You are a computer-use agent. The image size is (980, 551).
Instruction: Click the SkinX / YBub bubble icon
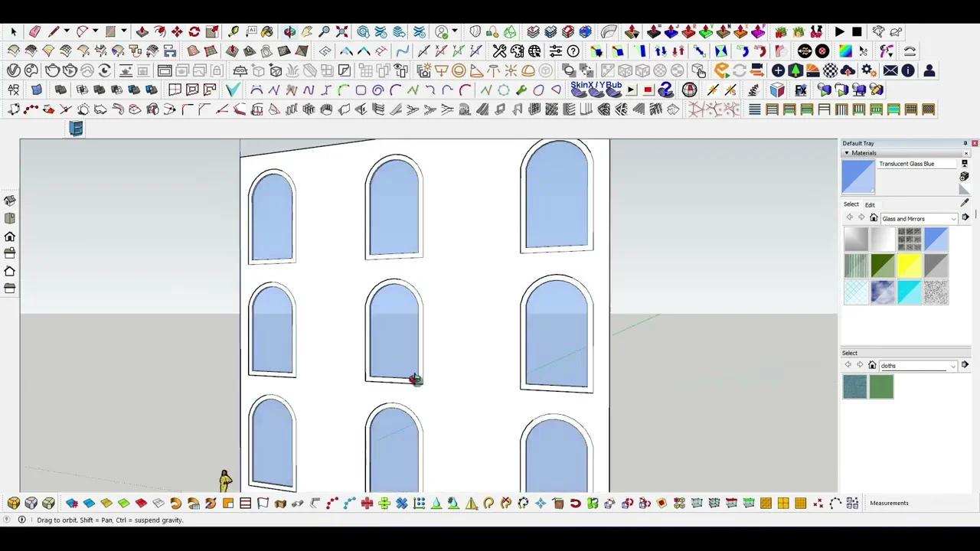[x=596, y=90]
